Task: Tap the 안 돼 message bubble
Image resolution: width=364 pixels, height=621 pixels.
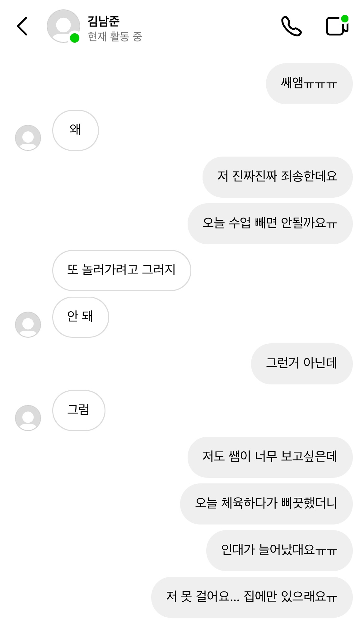Action: [80, 317]
